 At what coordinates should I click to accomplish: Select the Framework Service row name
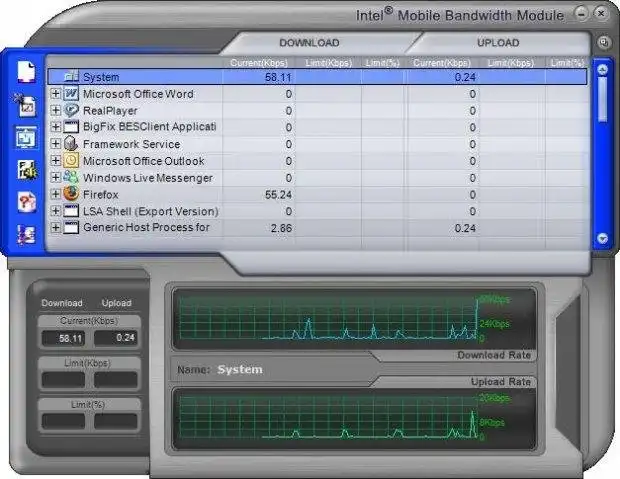click(131, 144)
